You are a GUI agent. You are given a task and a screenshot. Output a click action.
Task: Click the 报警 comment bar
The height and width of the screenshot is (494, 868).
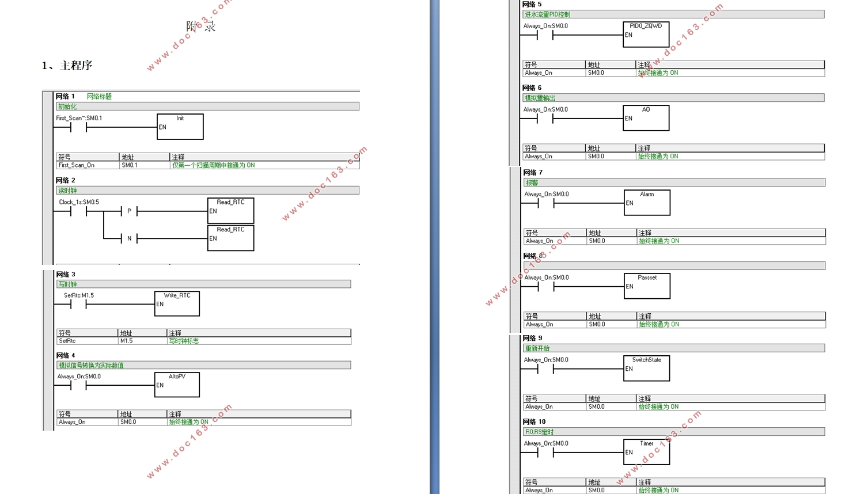(674, 183)
